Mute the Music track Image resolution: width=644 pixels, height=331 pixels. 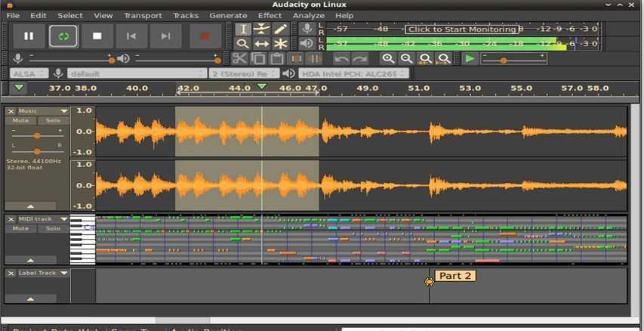point(20,120)
